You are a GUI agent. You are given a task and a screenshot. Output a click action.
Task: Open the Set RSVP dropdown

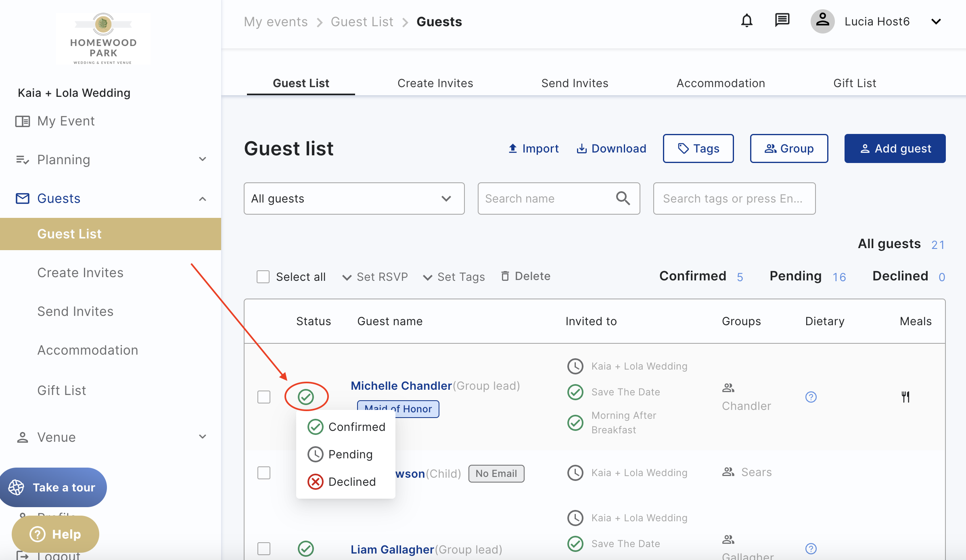(375, 277)
